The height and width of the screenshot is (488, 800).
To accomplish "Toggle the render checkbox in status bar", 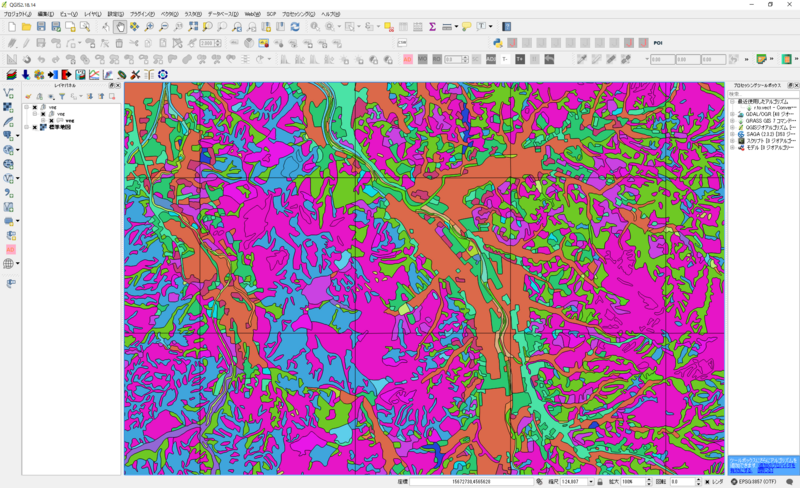I will (707, 482).
